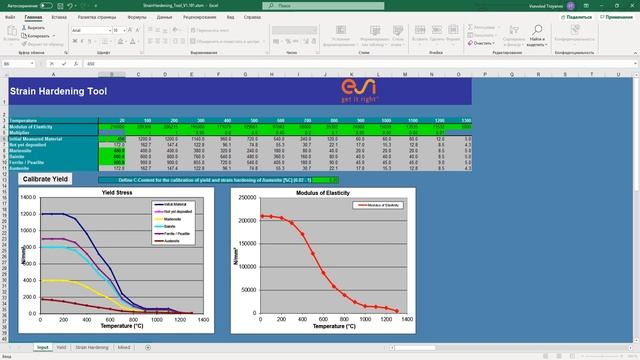Open the Формулы ribbon tab

(137, 17)
